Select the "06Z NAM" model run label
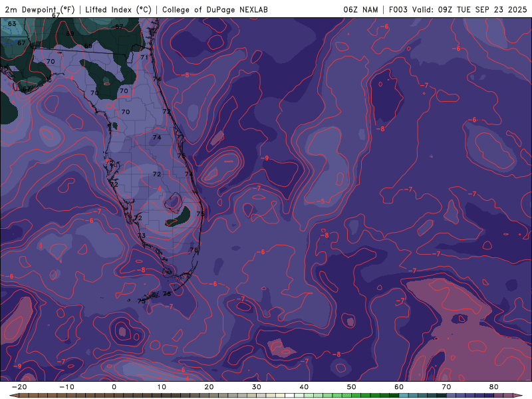532x399 pixels. click(360, 9)
